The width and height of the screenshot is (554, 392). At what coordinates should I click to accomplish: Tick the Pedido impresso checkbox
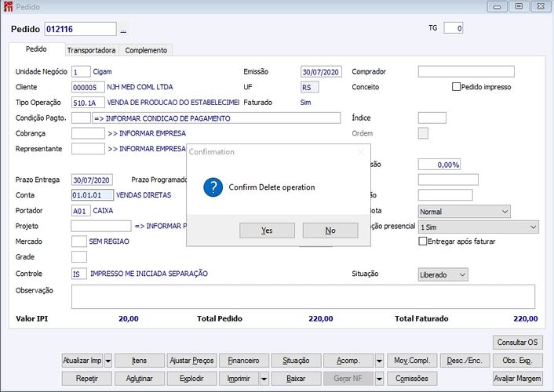[x=457, y=87]
